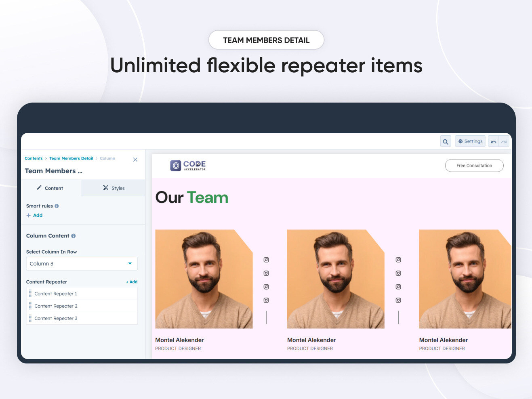
Task: Click the first team member photo
Action: (x=204, y=279)
